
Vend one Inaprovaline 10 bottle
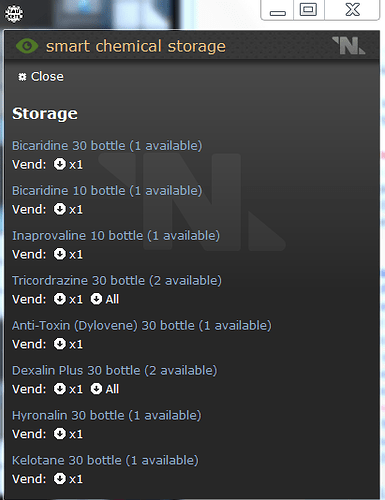point(68,254)
